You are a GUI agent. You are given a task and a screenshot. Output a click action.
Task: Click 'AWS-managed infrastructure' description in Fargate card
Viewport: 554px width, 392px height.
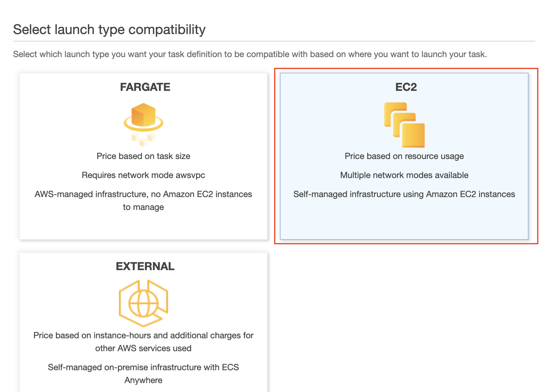(x=143, y=201)
